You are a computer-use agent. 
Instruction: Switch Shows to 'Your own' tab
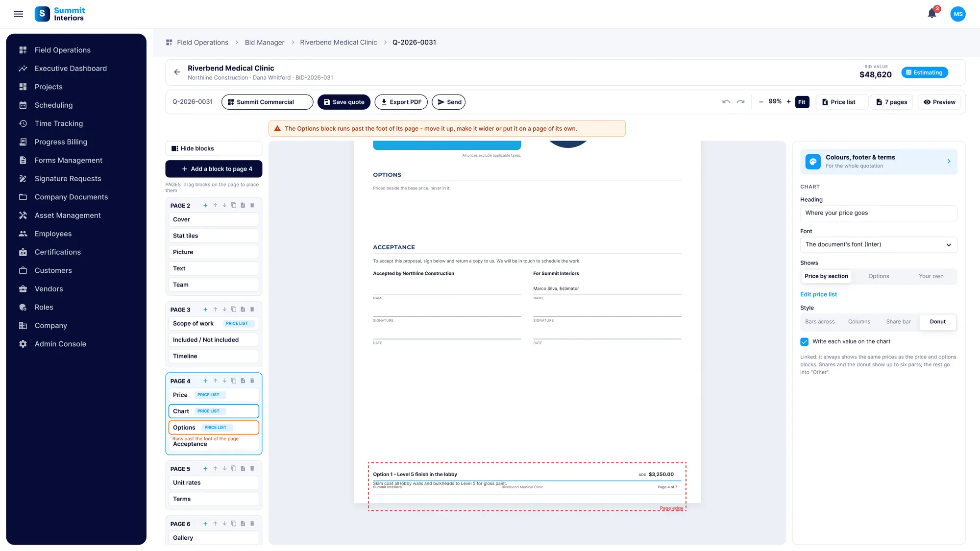tap(931, 276)
